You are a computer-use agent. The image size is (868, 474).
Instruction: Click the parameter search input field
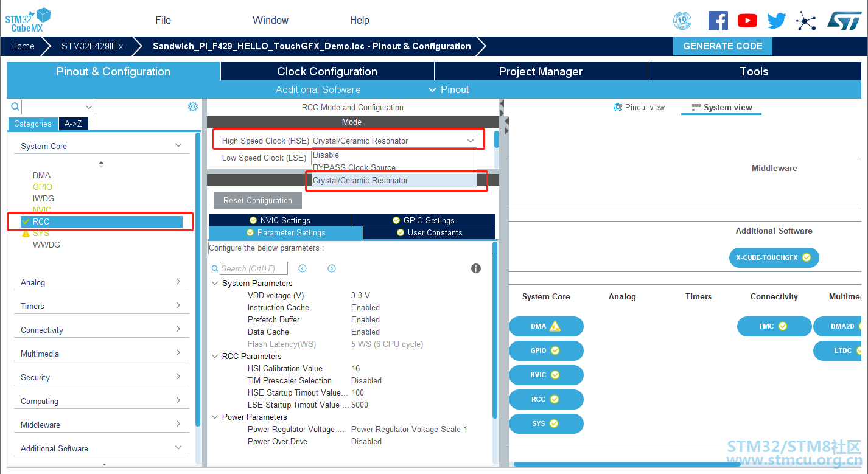(x=253, y=268)
